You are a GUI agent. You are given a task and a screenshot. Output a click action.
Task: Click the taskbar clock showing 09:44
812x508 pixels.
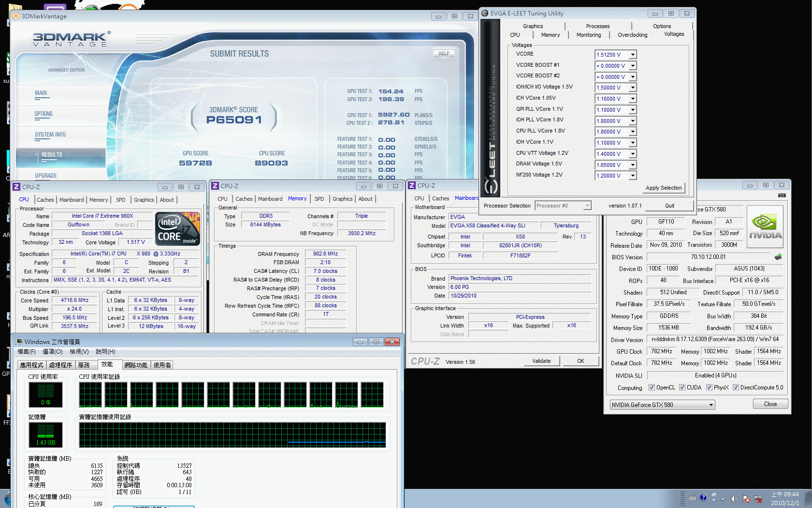pos(785,499)
